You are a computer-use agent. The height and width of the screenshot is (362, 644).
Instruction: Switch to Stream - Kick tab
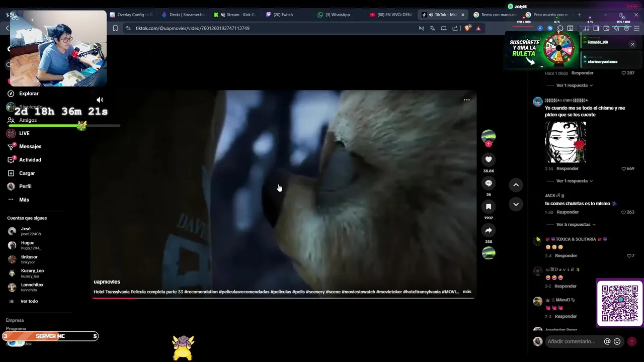click(235, 15)
